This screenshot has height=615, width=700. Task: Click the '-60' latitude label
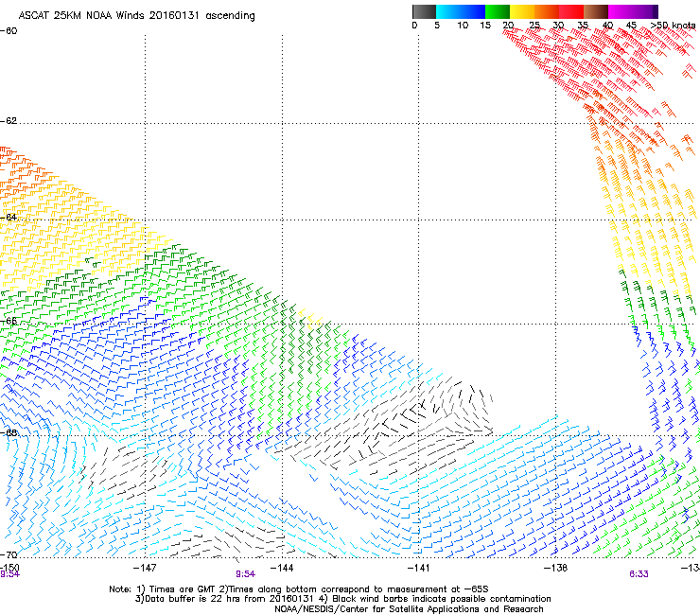[x=9, y=31]
